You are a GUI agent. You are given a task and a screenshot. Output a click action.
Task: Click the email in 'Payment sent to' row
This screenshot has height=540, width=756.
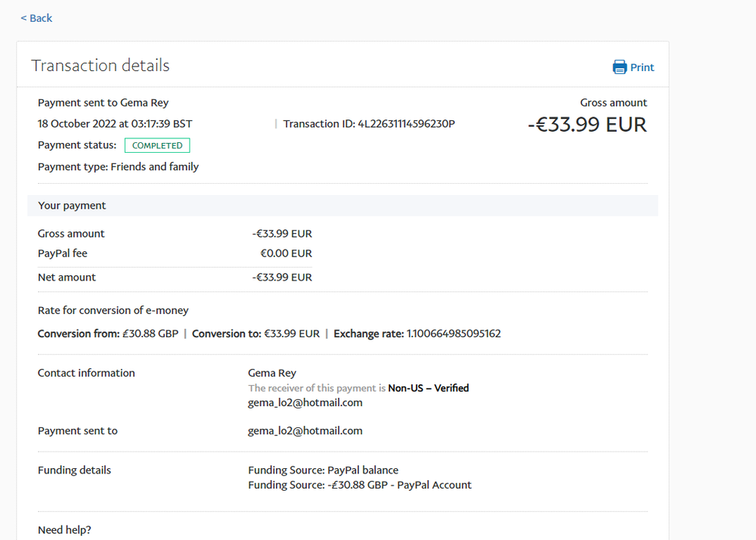click(305, 431)
